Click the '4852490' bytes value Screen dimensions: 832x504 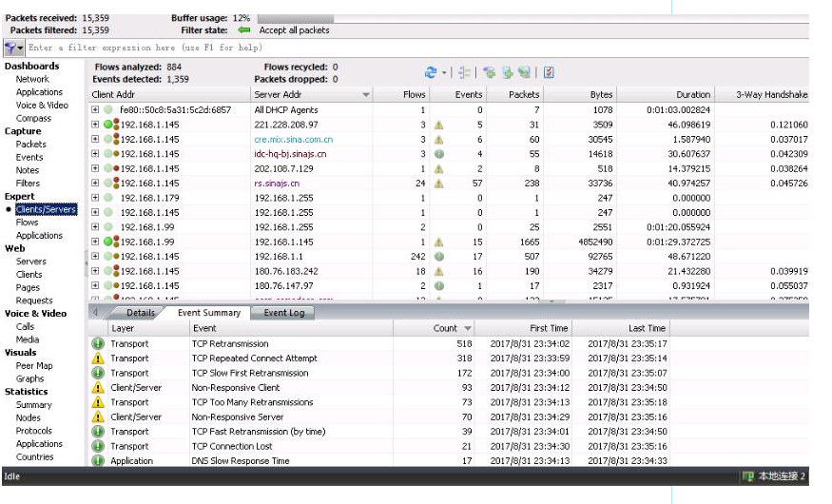[595, 242]
